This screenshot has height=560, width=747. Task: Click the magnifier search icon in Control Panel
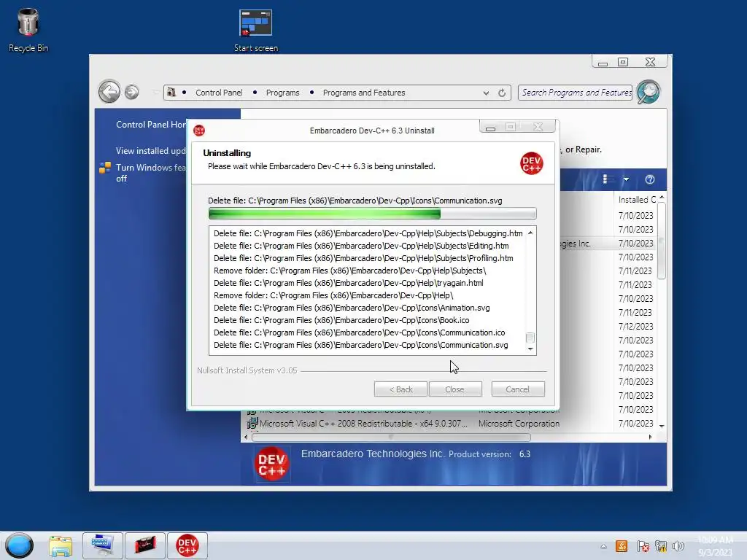[x=649, y=92]
